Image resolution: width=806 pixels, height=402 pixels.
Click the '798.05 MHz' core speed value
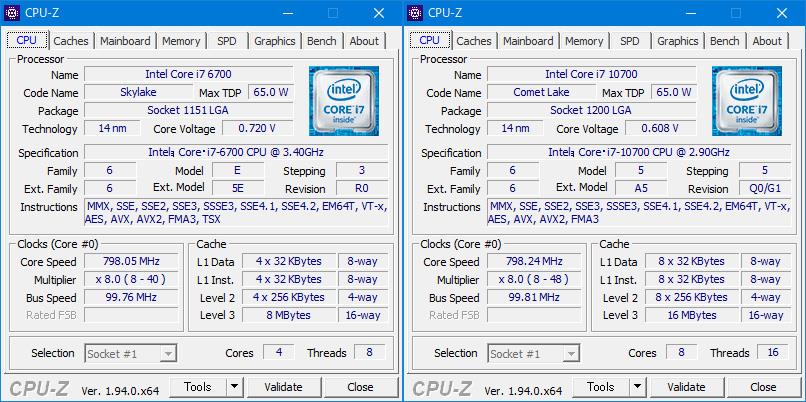pos(132,261)
